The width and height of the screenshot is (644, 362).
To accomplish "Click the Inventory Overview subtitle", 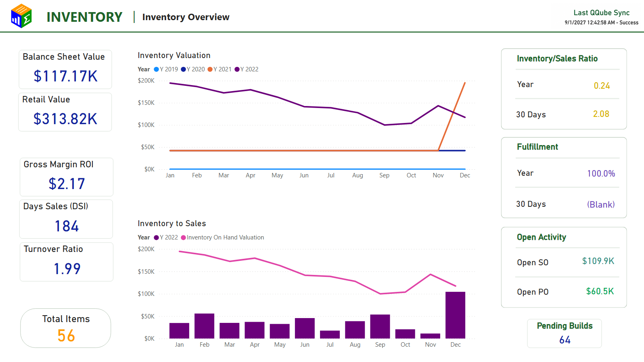I will pos(186,17).
